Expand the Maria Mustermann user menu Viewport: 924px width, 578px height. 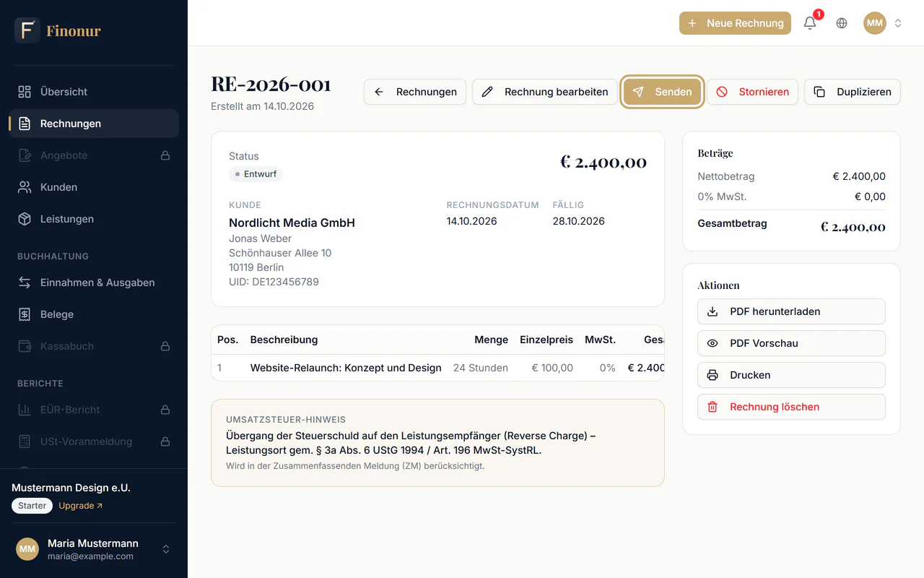[94, 549]
